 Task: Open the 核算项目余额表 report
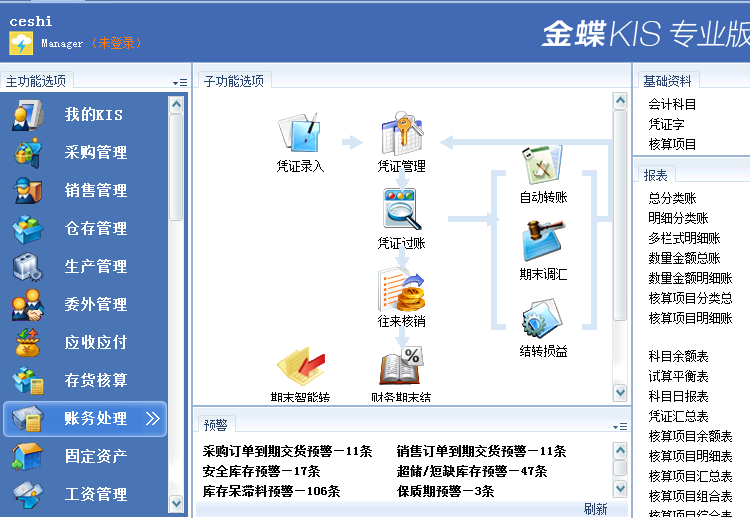pos(690,436)
